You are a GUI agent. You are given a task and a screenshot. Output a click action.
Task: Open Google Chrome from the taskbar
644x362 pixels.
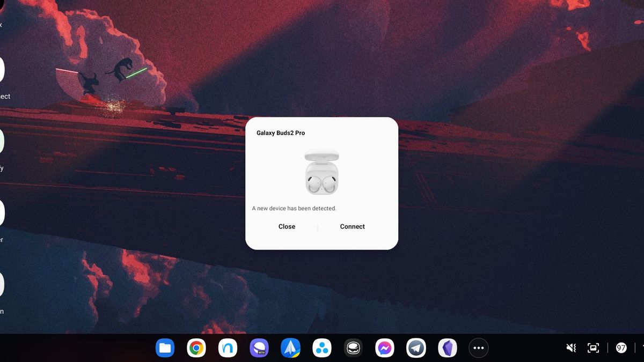tap(196, 348)
